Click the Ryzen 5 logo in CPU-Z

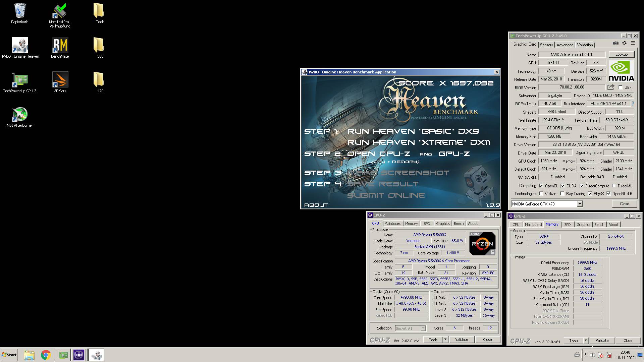click(x=482, y=244)
